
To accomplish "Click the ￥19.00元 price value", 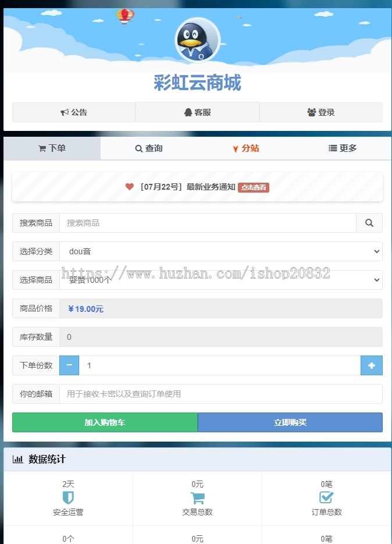I will [x=85, y=309].
